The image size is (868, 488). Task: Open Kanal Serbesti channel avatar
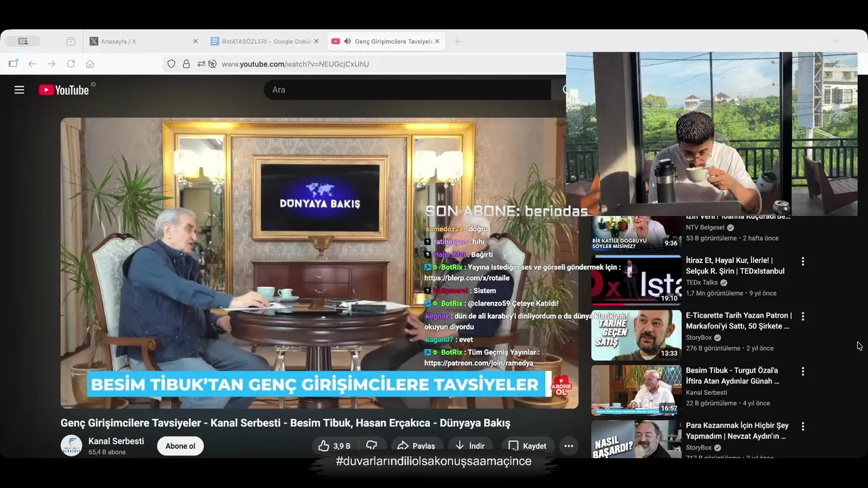pyautogui.click(x=71, y=445)
